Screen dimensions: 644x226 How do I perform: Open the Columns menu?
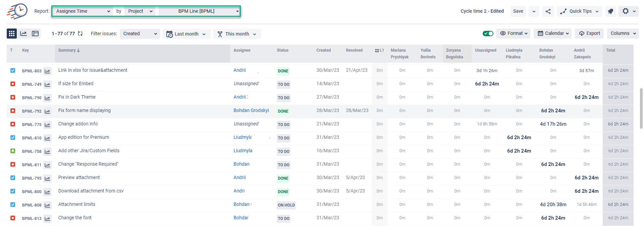point(623,34)
